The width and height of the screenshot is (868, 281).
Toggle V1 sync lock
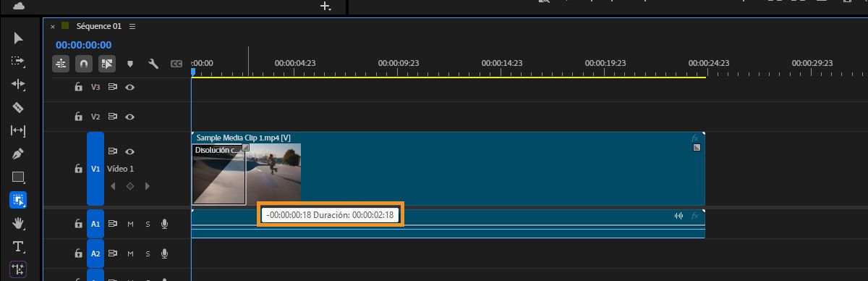click(113, 151)
